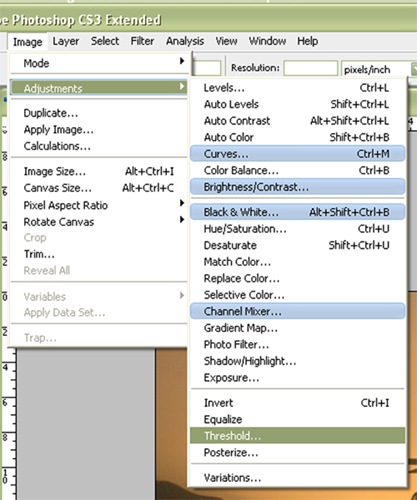
Task: Open the Help menu
Action: click(307, 41)
